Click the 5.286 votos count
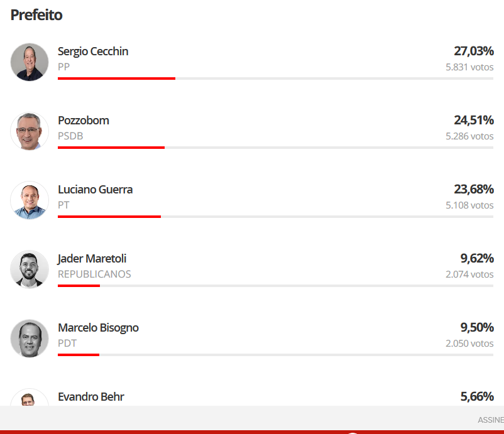Screen dimensions: 504x434 click(x=469, y=136)
